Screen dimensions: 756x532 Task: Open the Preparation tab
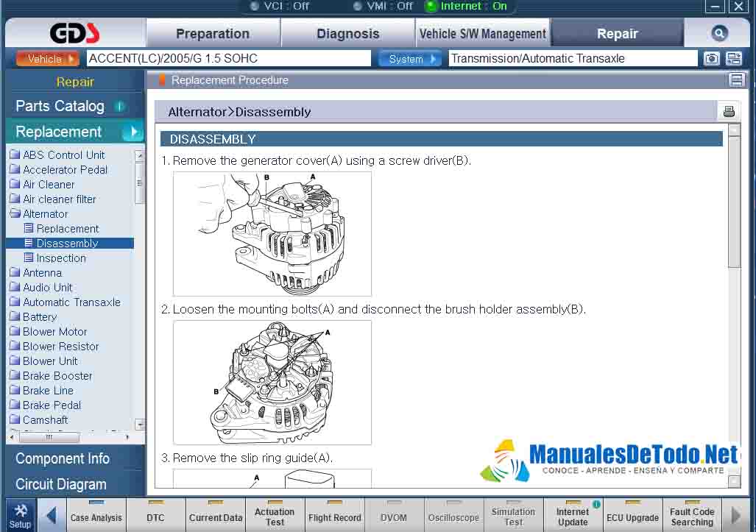pos(213,33)
